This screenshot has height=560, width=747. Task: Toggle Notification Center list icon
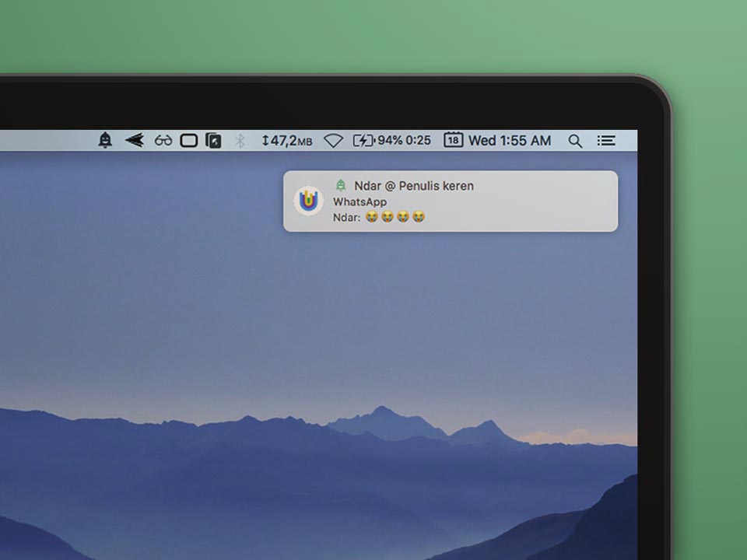pyautogui.click(x=606, y=141)
